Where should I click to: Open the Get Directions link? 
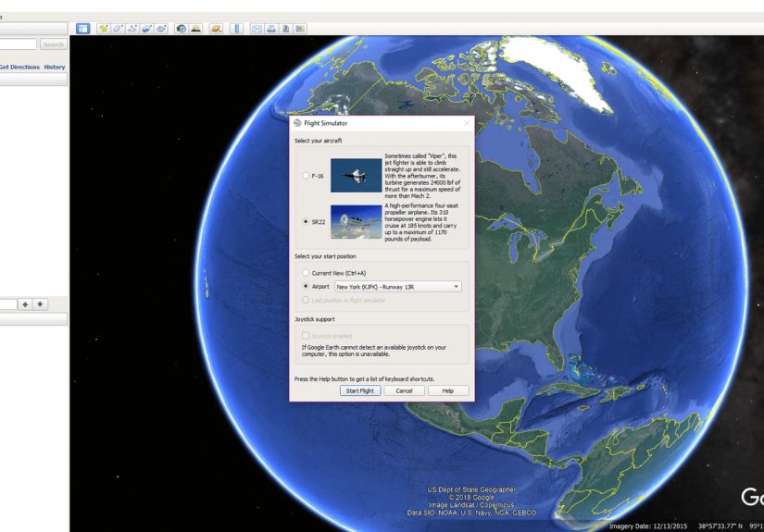[19, 68]
